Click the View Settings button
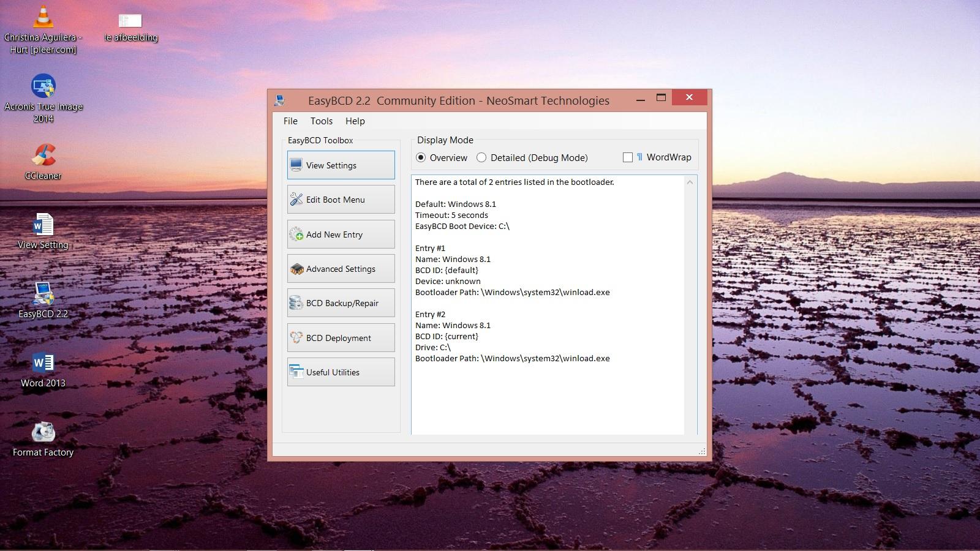The height and width of the screenshot is (551, 980). (341, 165)
